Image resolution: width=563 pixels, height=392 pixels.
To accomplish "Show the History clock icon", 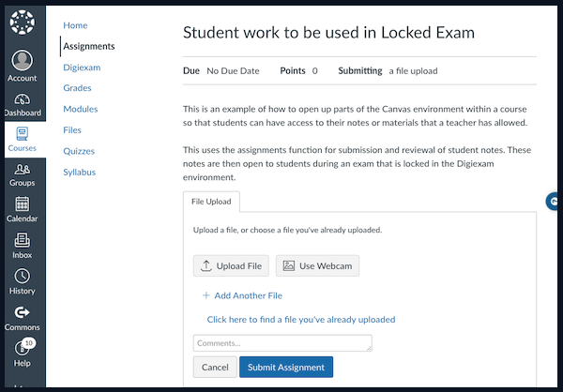I will coord(23,276).
